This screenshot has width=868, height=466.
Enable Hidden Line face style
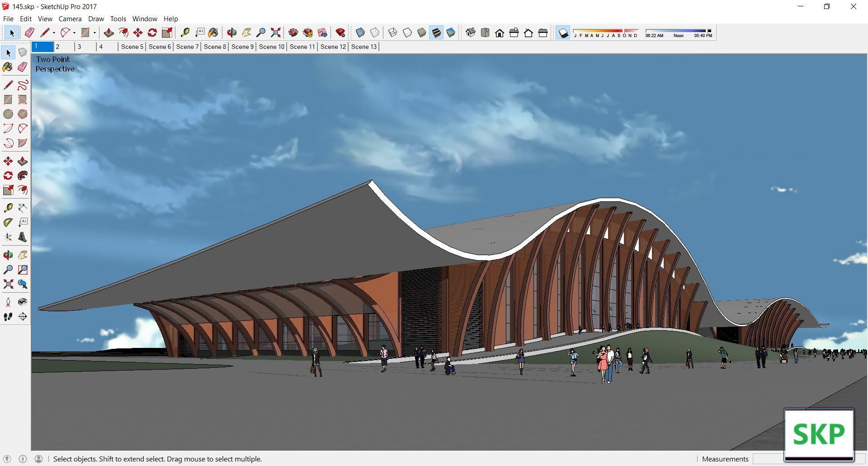pos(407,33)
